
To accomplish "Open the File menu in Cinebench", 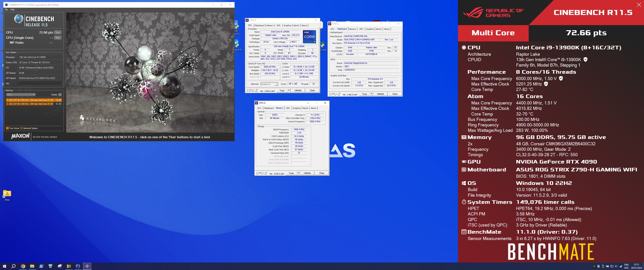I will (x=6, y=10).
